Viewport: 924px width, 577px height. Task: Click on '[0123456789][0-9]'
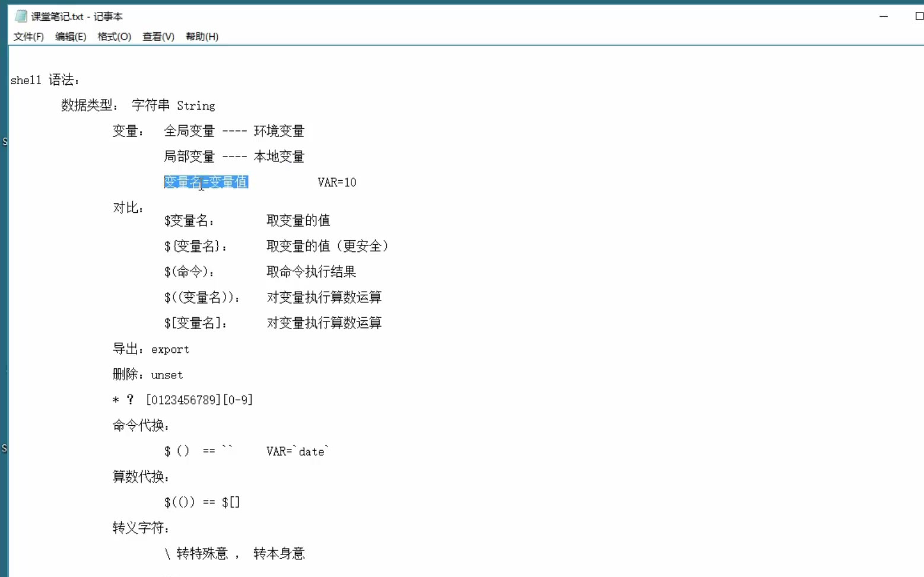[199, 400]
